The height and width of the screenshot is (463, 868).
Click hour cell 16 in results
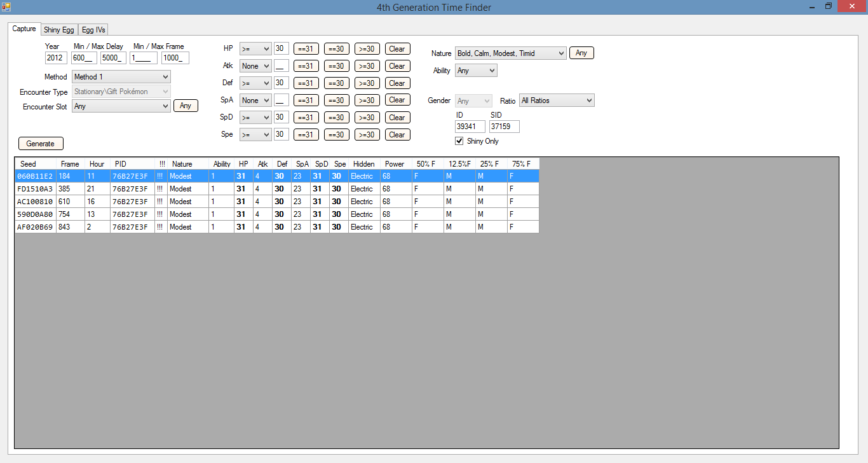click(97, 202)
